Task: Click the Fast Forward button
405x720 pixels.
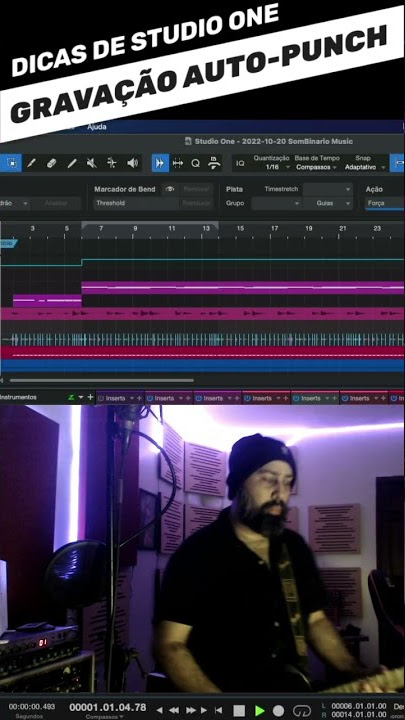Action: pyautogui.click(x=191, y=710)
